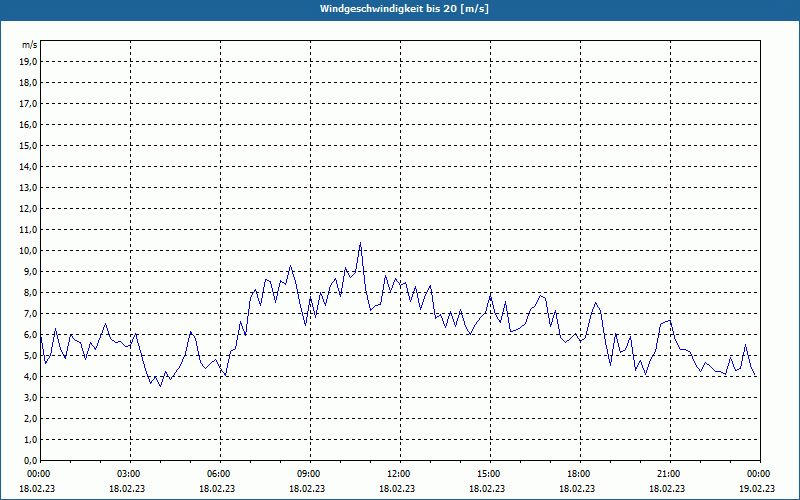Select the 19.02.23 date label
This screenshot has height=500, width=800.
pyautogui.click(x=757, y=488)
